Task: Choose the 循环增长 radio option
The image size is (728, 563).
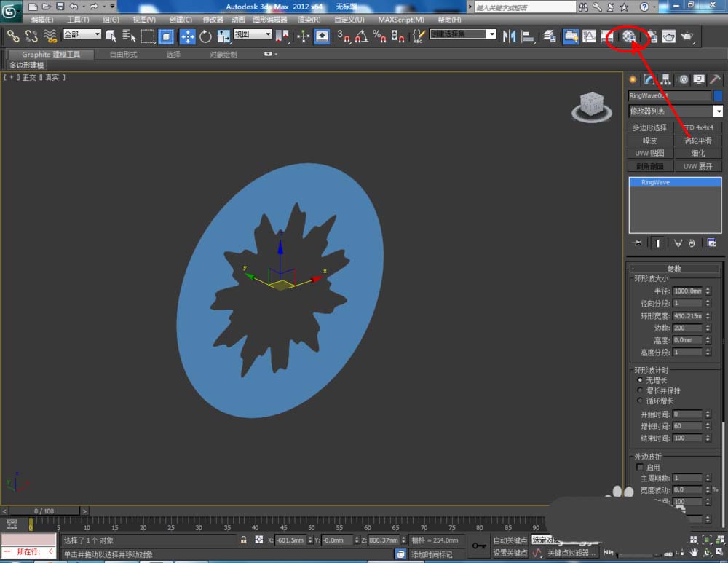Action: (x=640, y=401)
